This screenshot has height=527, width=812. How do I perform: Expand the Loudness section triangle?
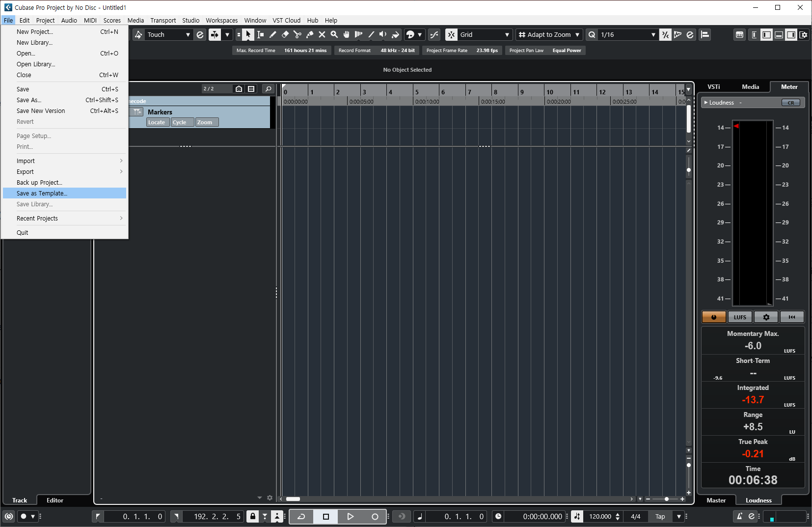point(706,103)
